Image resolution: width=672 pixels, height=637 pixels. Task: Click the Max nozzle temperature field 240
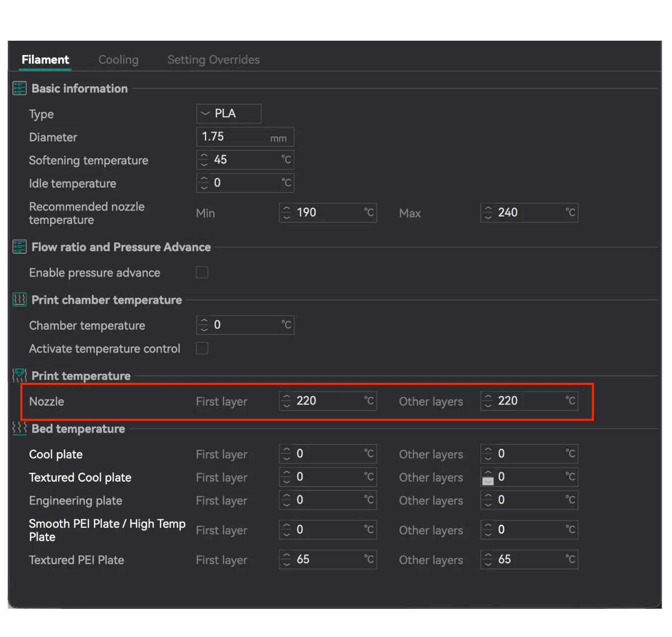(529, 213)
